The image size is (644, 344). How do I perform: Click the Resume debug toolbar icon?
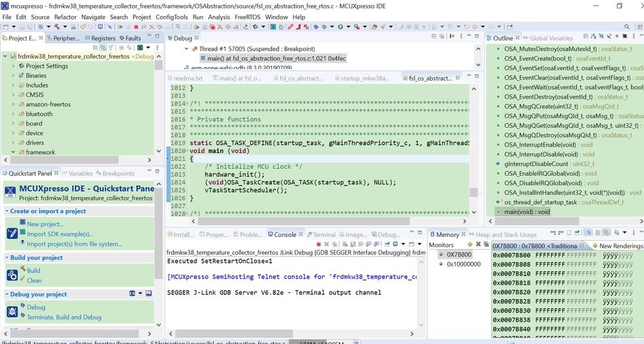point(121,26)
